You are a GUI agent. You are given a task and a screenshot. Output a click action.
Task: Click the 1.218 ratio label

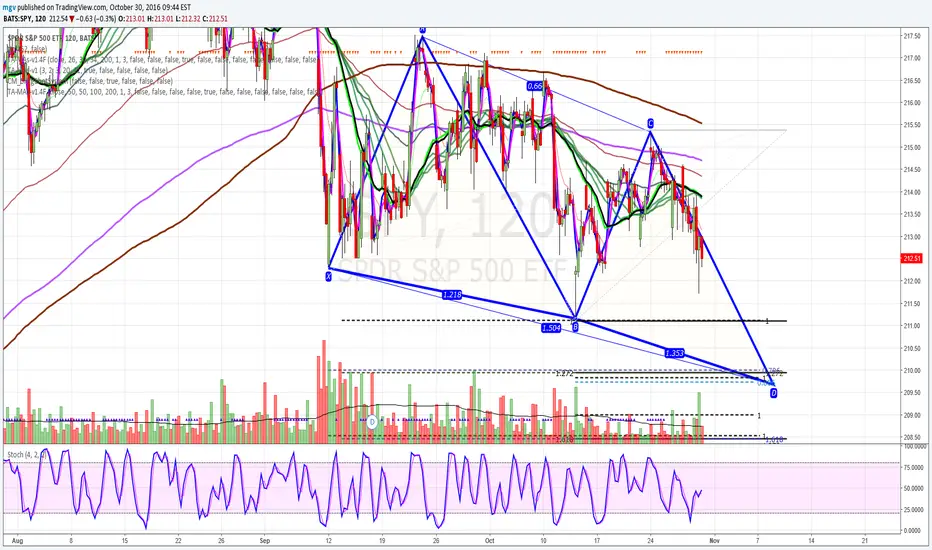[452, 295]
